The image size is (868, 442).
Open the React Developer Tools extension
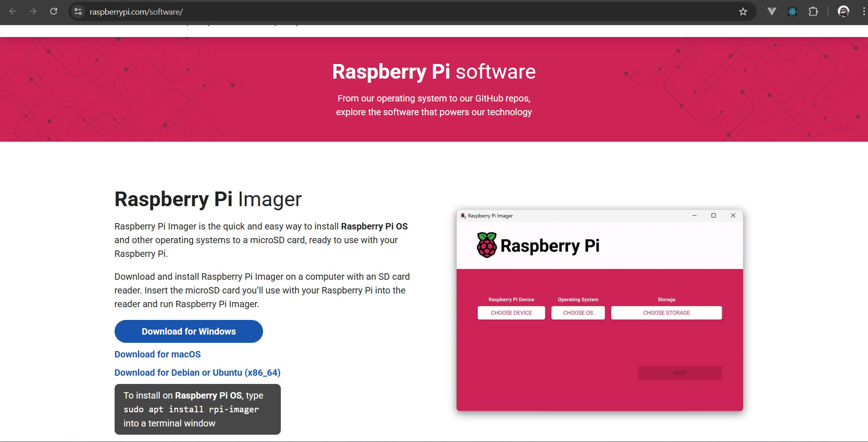(792, 11)
